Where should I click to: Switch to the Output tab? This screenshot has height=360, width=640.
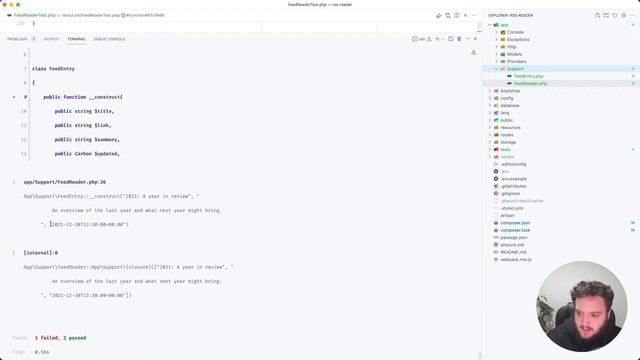(51, 39)
